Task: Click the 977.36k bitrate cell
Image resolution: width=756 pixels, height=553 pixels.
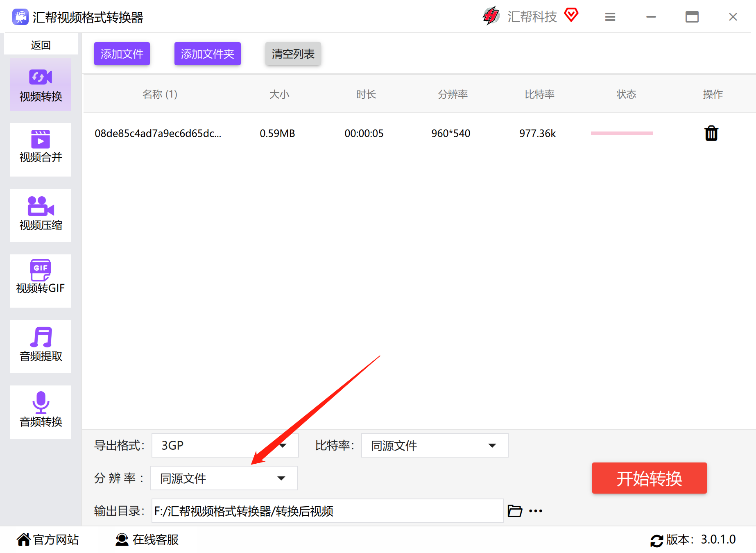Action: coord(538,134)
